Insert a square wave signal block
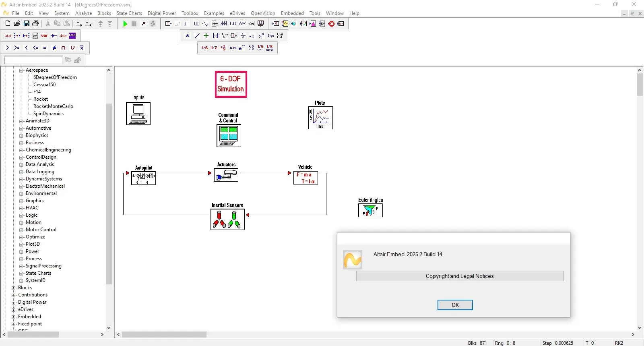This screenshot has width=644, height=346. point(233,24)
